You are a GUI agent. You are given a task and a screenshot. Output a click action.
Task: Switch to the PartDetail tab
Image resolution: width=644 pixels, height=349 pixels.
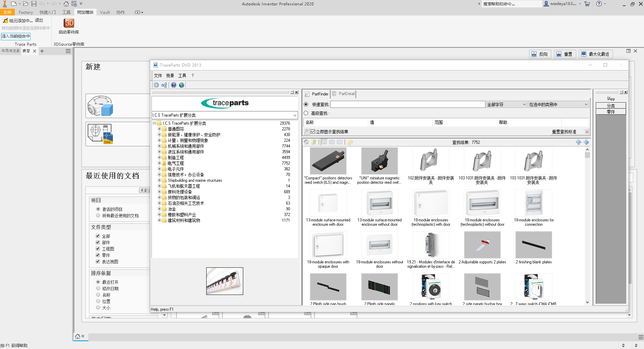pos(344,94)
